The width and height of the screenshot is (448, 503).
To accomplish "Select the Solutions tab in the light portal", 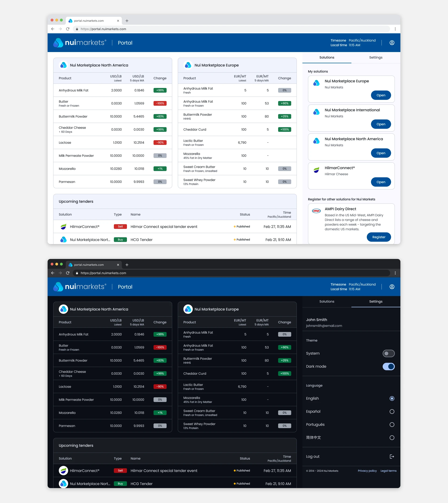I will pyautogui.click(x=327, y=57).
